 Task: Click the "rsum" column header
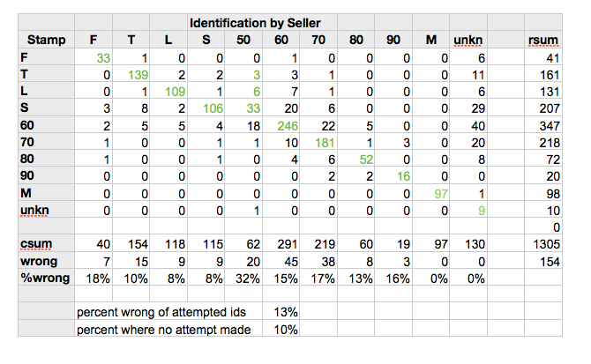tap(539, 40)
